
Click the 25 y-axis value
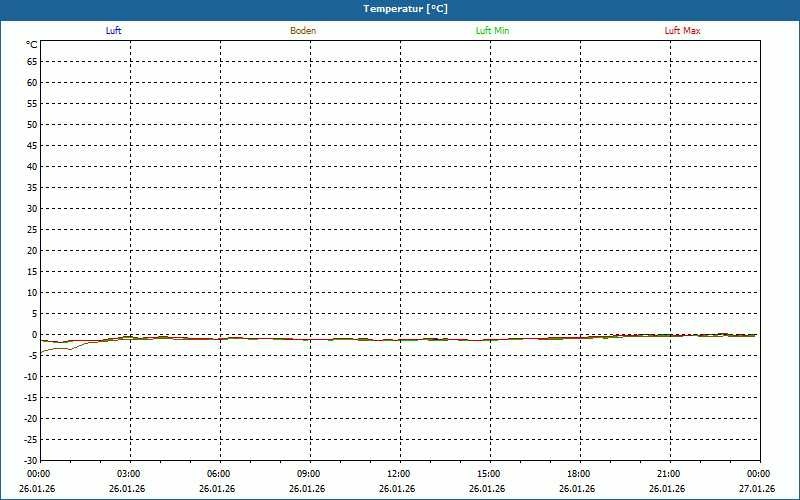click(32, 230)
